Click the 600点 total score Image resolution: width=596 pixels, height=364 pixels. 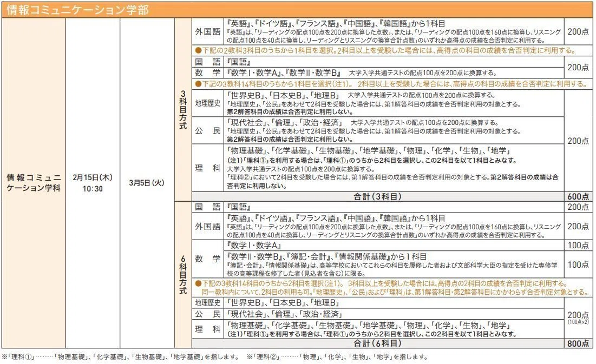click(x=578, y=196)
